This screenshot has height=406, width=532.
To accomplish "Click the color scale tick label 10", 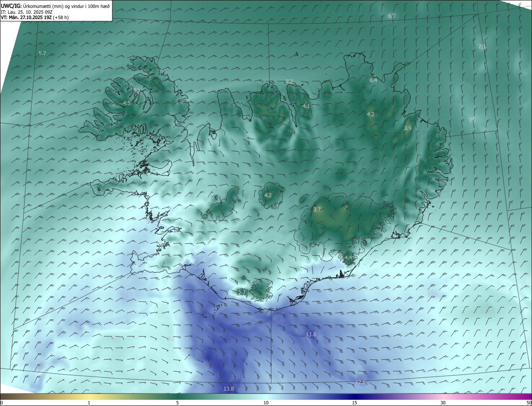I will point(266,403).
